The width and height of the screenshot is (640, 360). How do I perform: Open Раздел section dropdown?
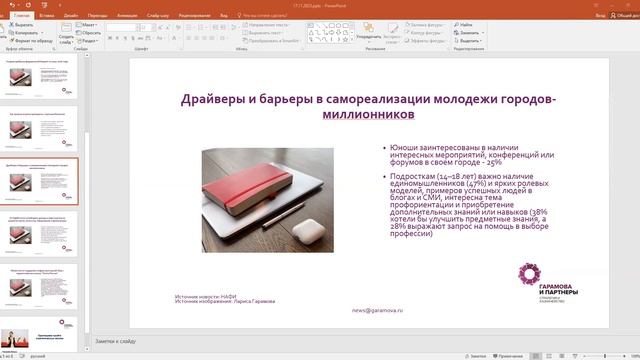coord(87,41)
